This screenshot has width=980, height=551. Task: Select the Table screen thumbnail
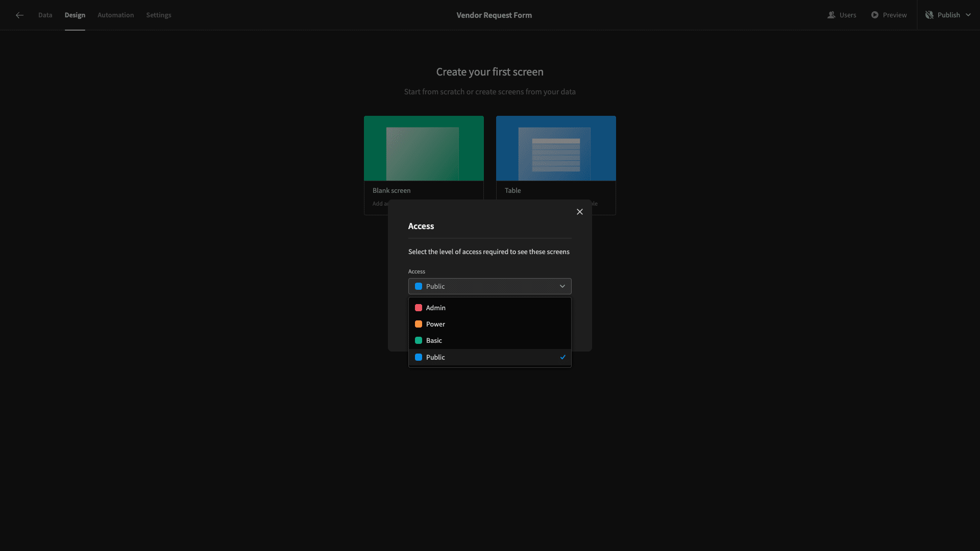556,148
